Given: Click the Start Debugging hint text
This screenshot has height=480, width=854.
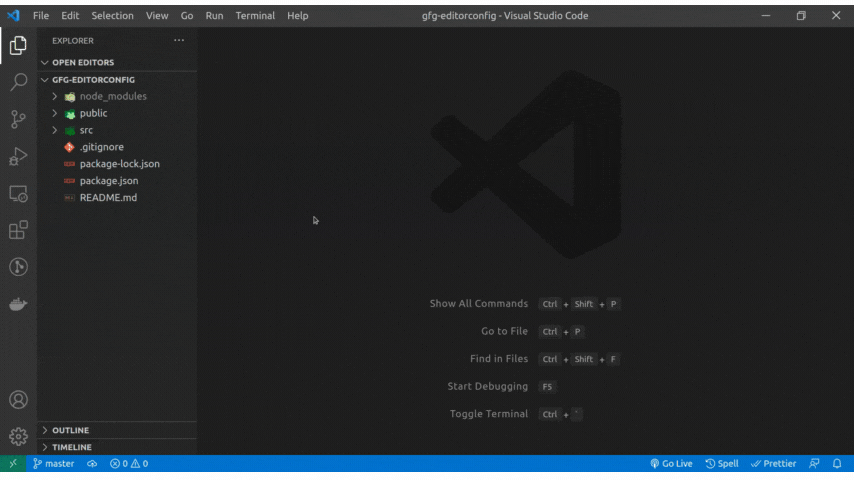Looking at the screenshot, I should pyautogui.click(x=487, y=386).
